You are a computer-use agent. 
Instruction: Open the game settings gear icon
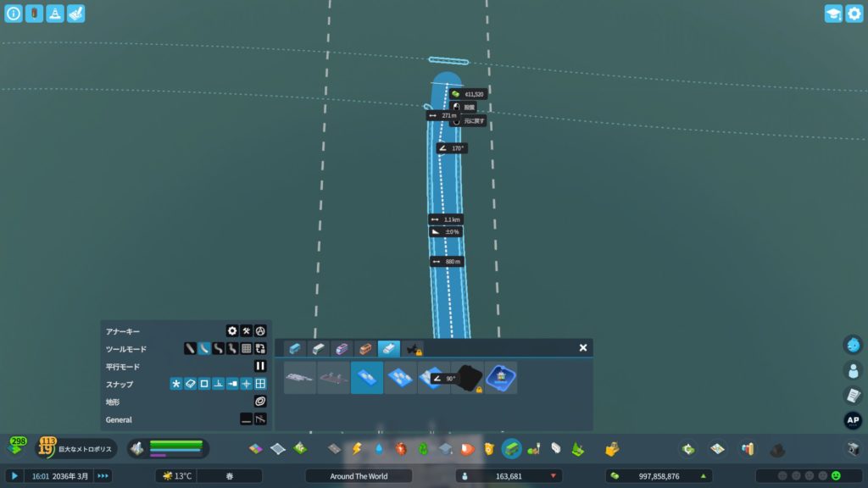tap(854, 14)
